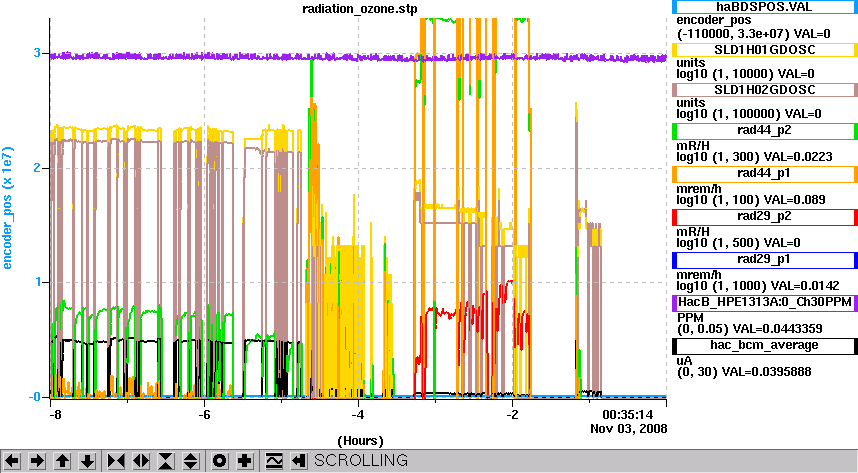This screenshot has height=473, width=858.
Task: Click the (Hours) x-axis label
Action: tap(360, 441)
